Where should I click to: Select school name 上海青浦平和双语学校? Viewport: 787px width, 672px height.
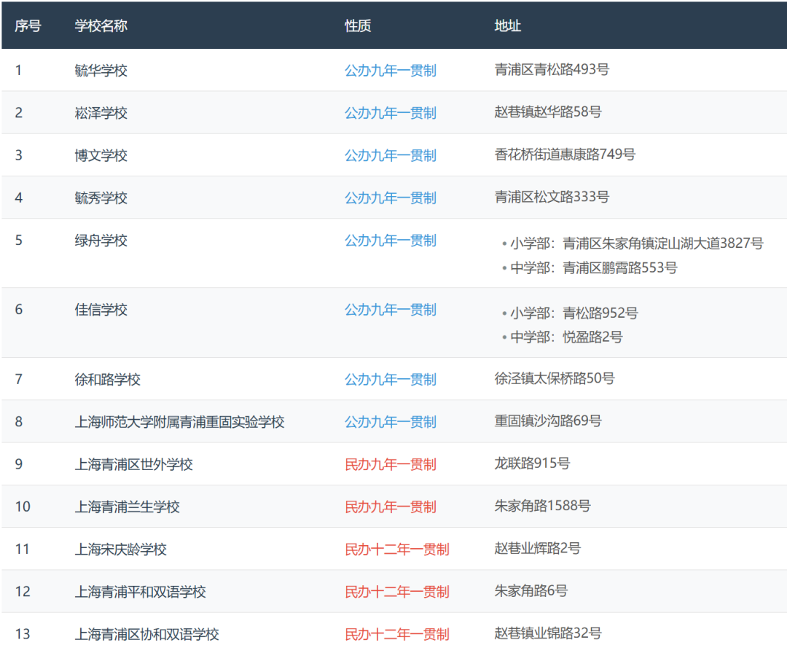coord(140,592)
